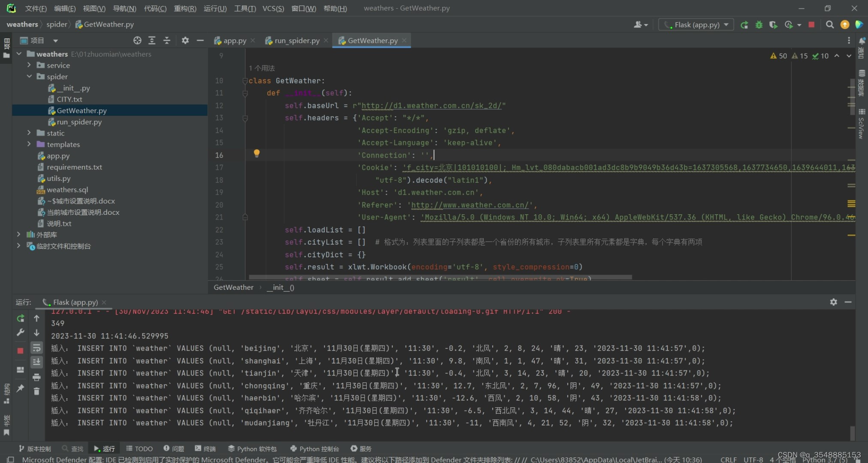The height and width of the screenshot is (463, 868).
Task: Collapse all items in project tree
Action: (x=167, y=40)
